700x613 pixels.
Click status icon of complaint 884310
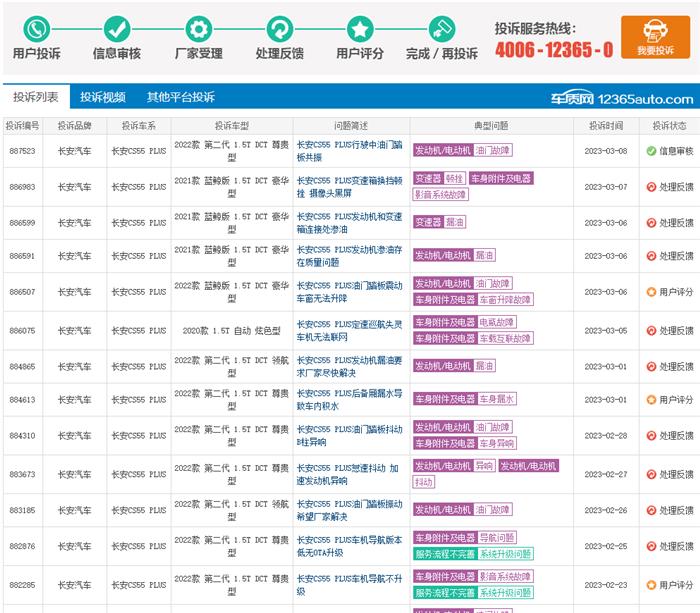tap(651, 436)
